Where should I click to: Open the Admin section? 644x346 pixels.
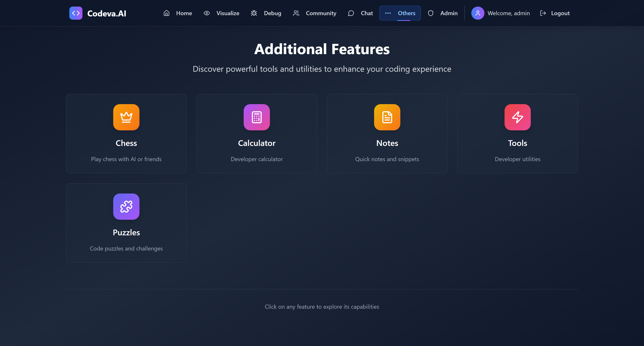click(x=449, y=13)
